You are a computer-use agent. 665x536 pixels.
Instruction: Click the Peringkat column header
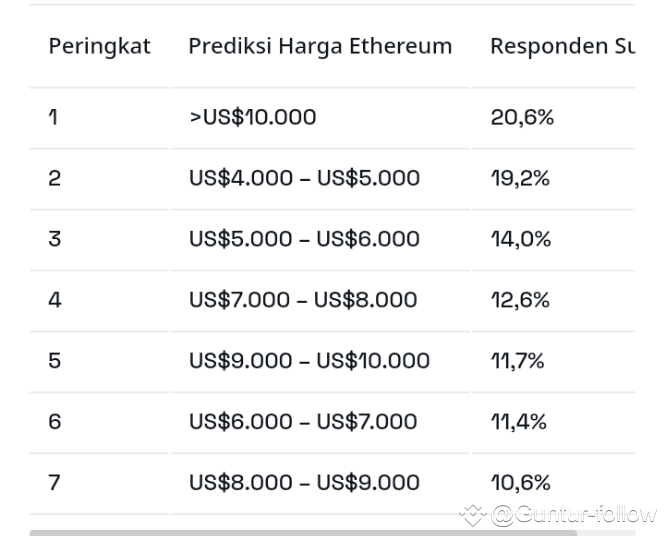(x=100, y=46)
